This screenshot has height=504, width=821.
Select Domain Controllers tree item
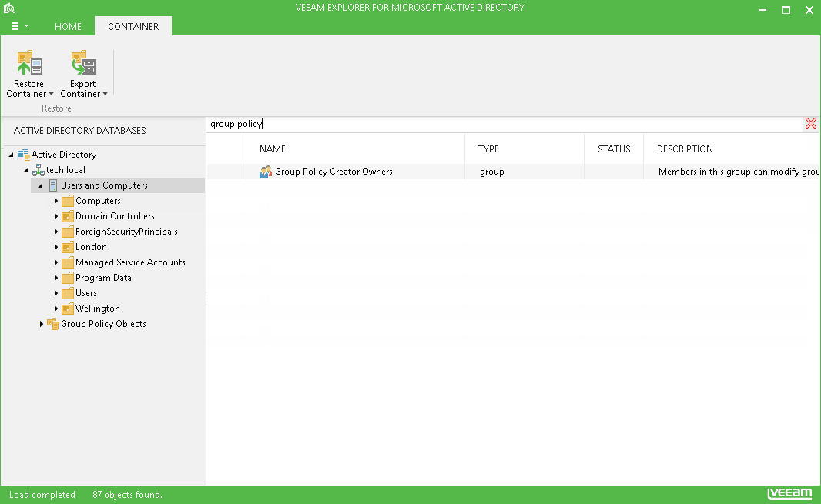tap(116, 216)
